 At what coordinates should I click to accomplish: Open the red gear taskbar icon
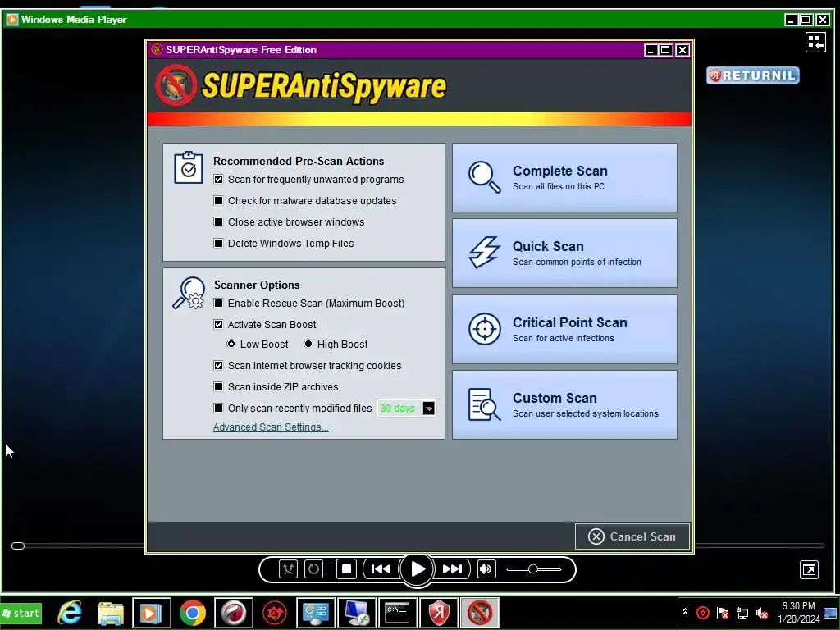275,613
